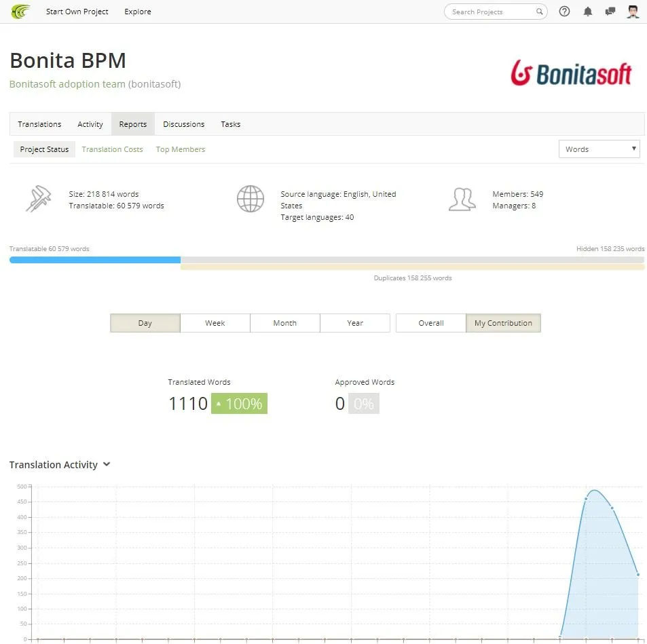Switch to the Translations tab
Screen dimensions: 647x644
(39, 124)
